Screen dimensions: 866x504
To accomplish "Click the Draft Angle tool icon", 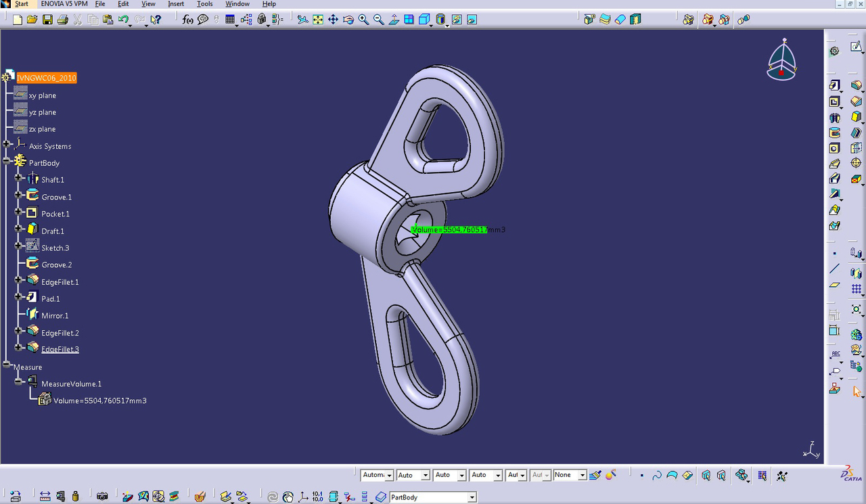I will [856, 118].
